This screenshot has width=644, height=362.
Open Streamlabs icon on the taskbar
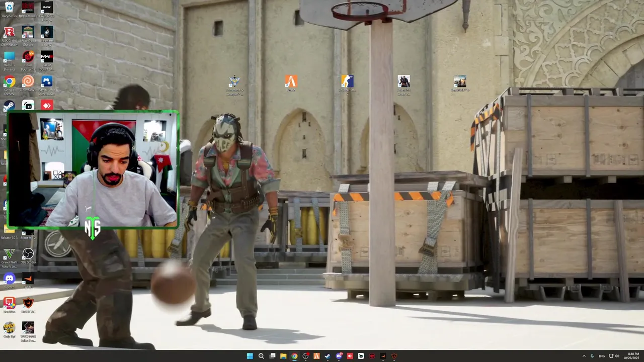pos(361,356)
